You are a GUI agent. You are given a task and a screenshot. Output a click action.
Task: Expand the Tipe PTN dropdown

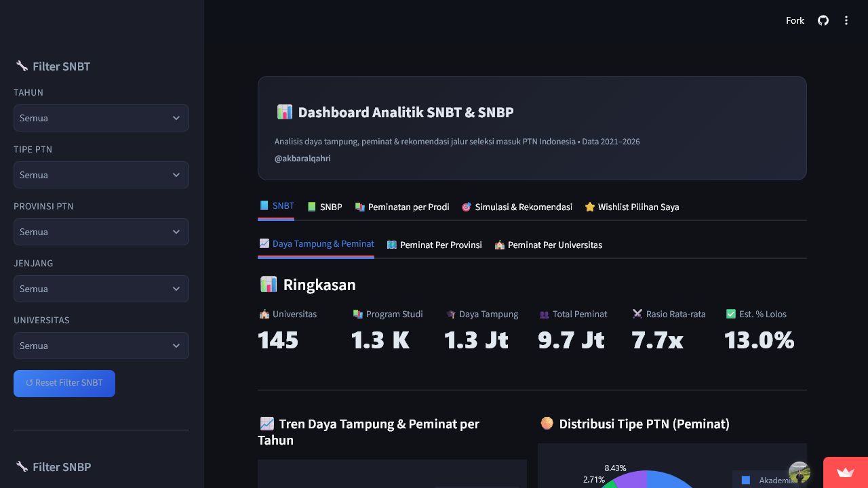point(101,175)
